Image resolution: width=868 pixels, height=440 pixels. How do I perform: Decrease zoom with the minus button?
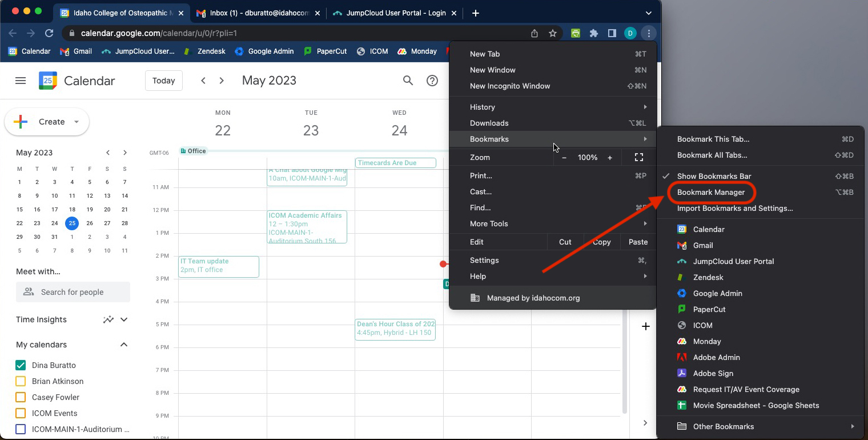click(x=564, y=157)
